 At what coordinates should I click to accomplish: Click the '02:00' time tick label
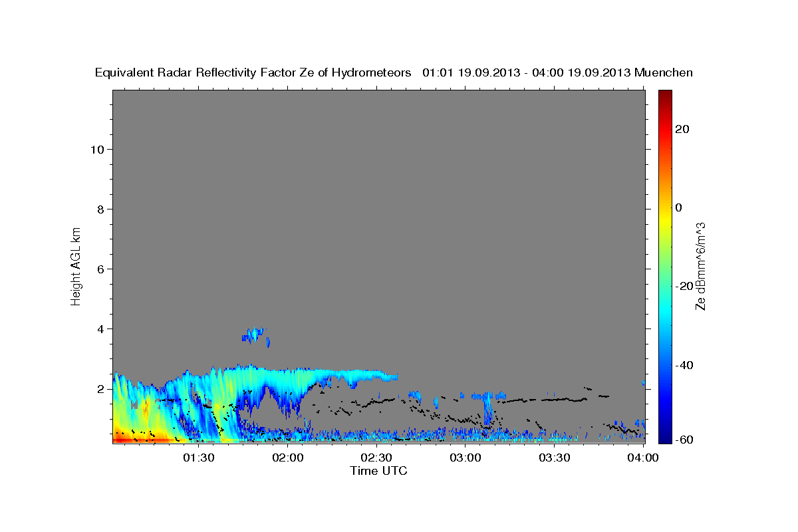click(x=287, y=458)
